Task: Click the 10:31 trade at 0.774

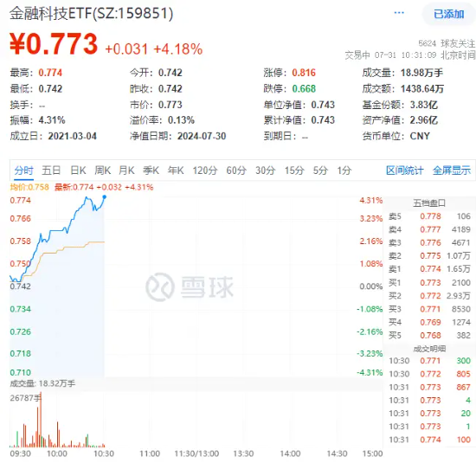Action: pos(429,440)
